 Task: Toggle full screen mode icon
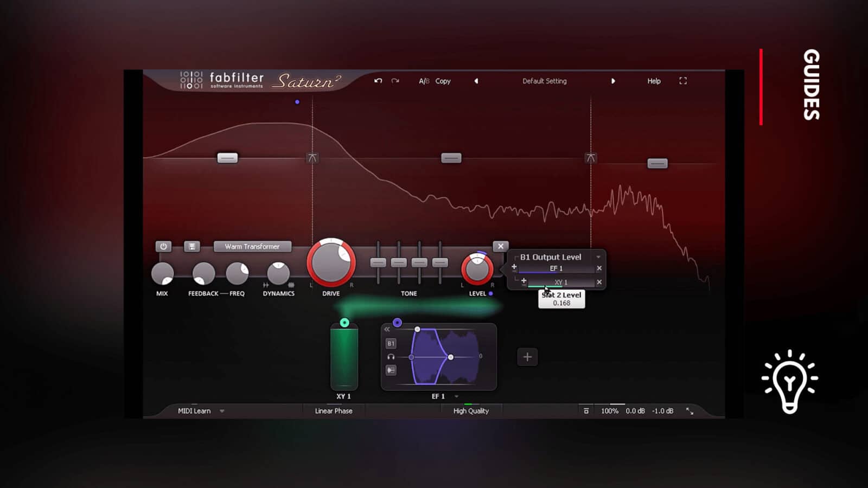[x=683, y=81]
